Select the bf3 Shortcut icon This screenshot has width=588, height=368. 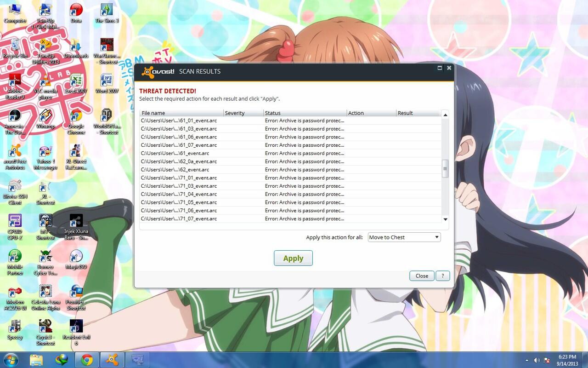[45, 227]
